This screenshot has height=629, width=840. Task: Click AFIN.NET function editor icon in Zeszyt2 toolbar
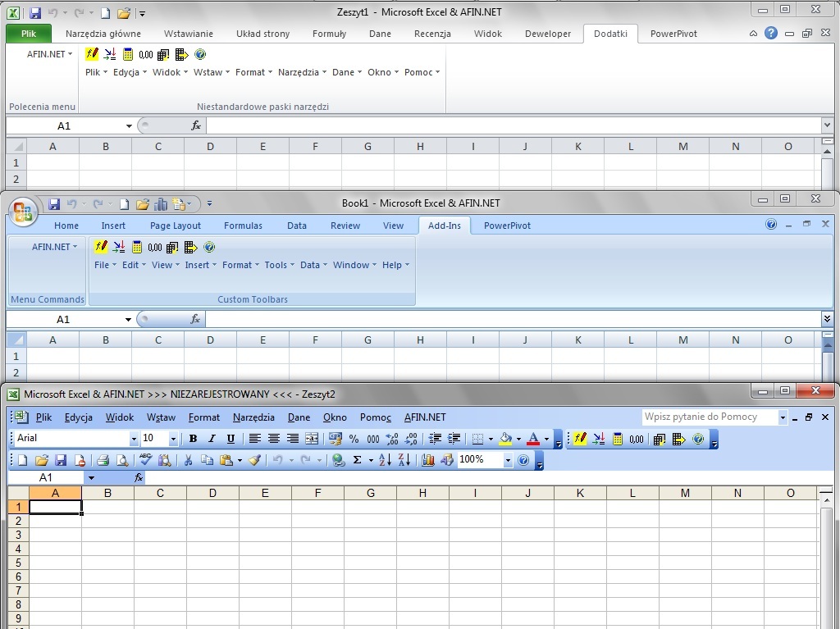coord(580,439)
